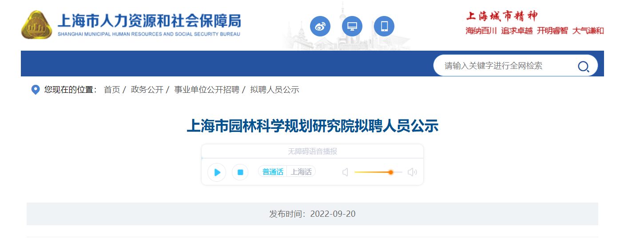Click the 上海市园林科学规划研究院拟聘人员公示 heading

tap(312, 126)
